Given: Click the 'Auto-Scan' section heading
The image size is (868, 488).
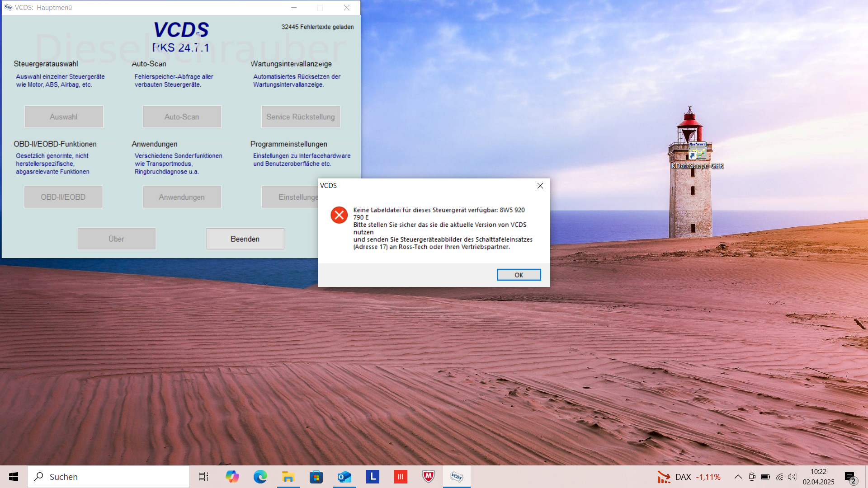Looking at the screenshot, I should click(149, 64).
